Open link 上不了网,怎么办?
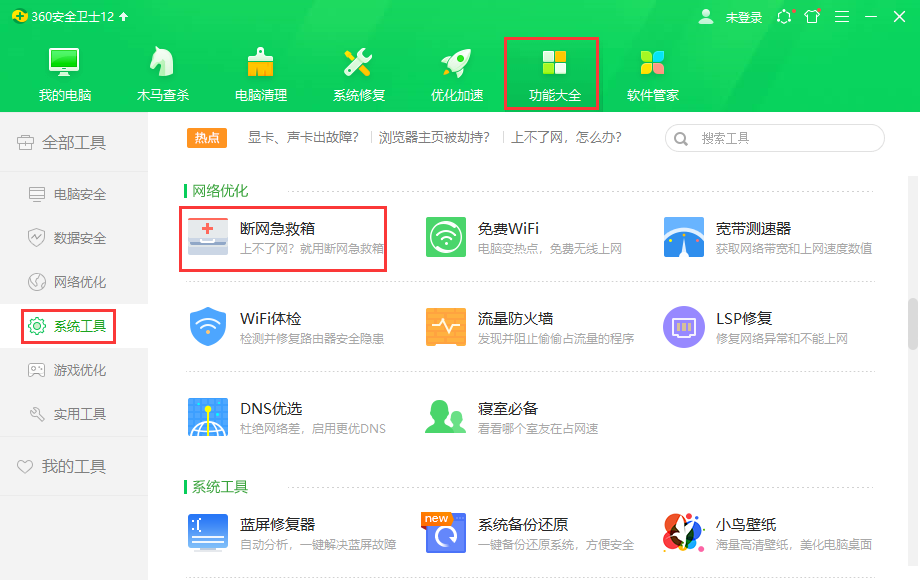Viewport: 920px width, 580px height. click(x=566, y=137)
